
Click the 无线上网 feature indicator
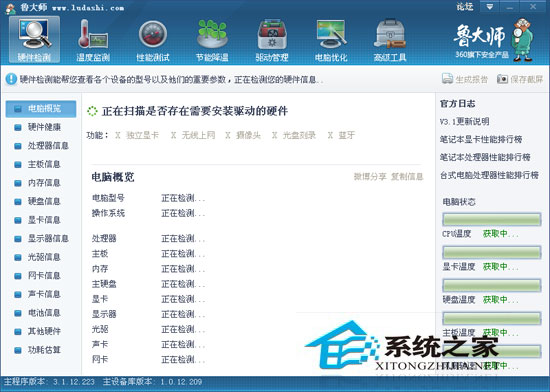(193, 135)
